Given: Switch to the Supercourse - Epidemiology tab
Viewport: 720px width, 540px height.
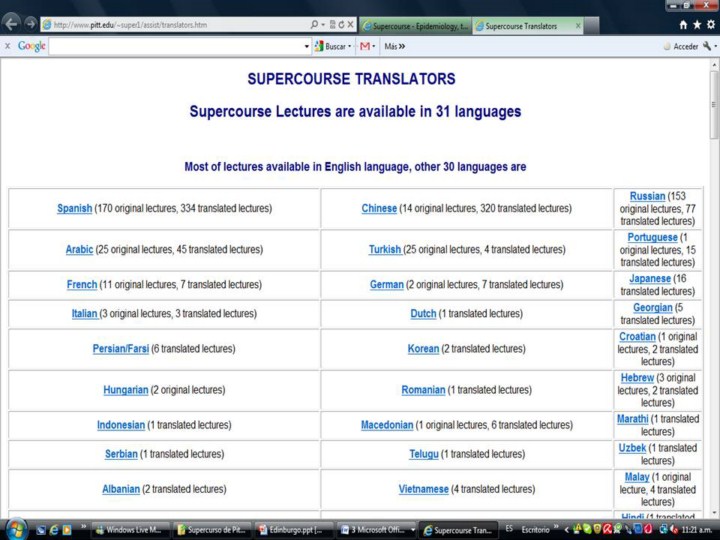Looking at the screenshot, I should [x=415, y=25].
